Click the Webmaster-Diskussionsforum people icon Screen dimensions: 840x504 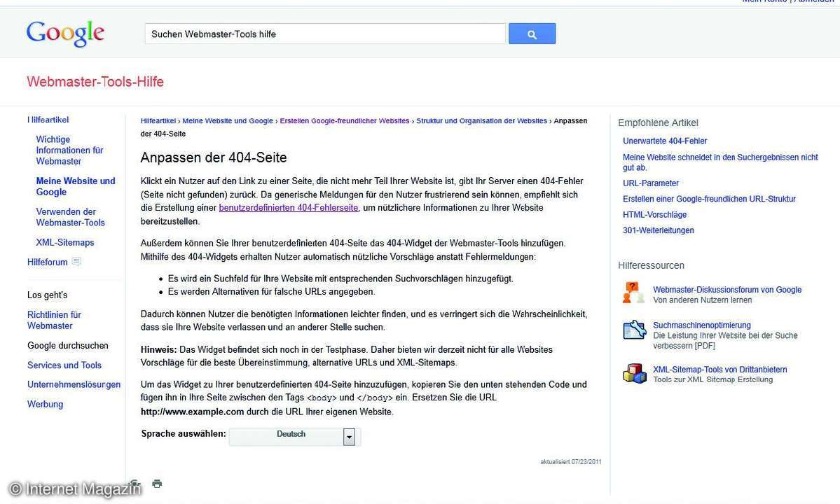[x=634, y=293]
